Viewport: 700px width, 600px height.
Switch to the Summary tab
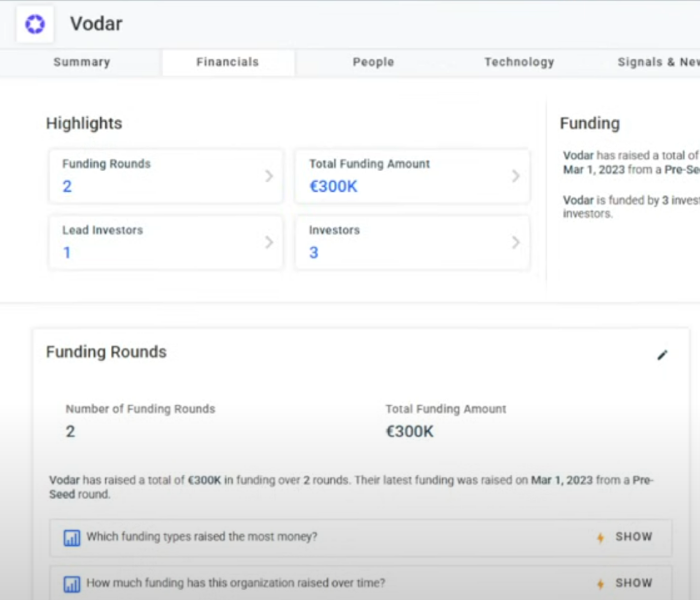tap(82, 62)
